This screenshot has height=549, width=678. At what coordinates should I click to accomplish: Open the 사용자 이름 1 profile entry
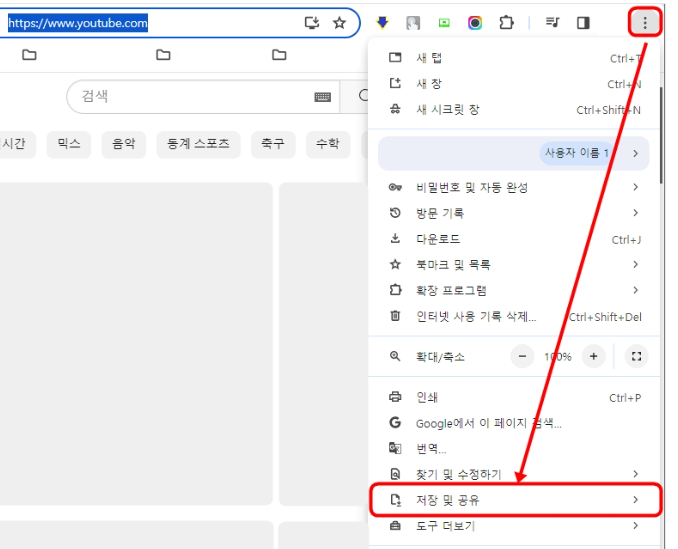514,153
